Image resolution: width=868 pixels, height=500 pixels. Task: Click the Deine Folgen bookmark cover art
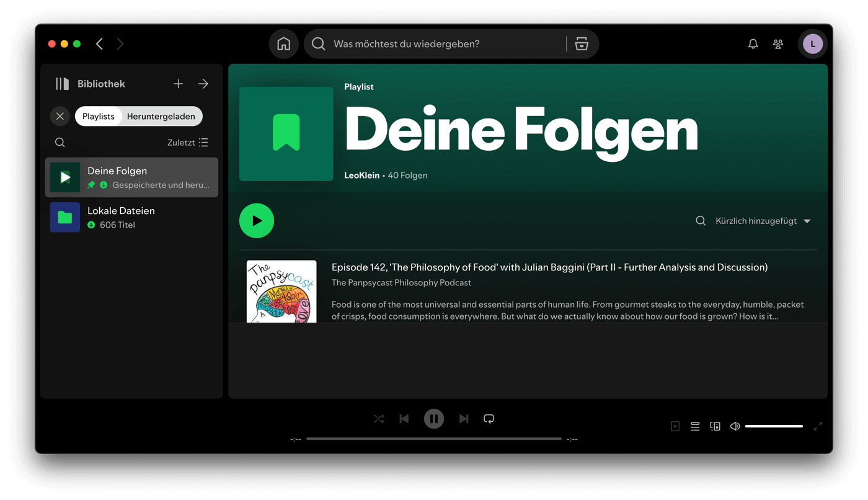click(x=286, y=134)
